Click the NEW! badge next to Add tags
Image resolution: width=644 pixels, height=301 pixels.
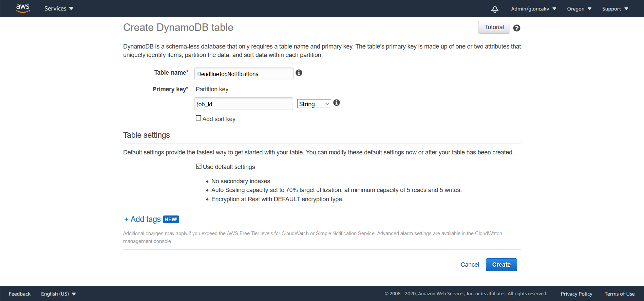click(171, 219)
